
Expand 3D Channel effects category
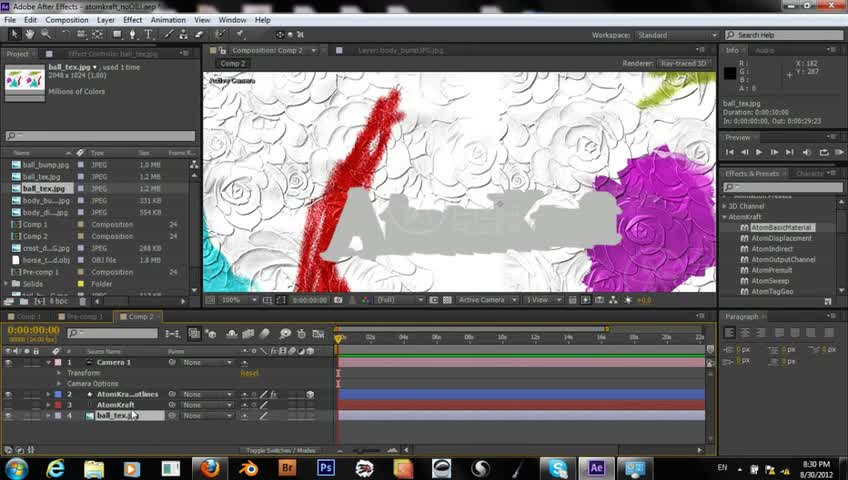click(x=725, y=206)
